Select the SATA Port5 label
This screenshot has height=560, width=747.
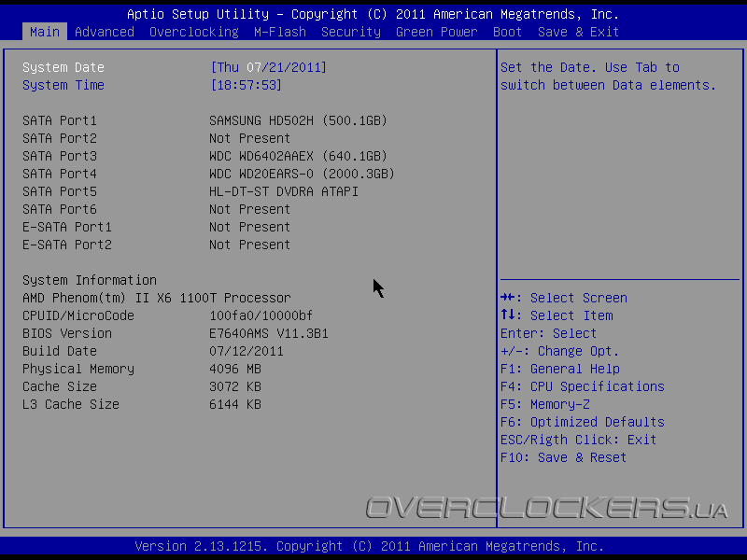click(60, 191)
